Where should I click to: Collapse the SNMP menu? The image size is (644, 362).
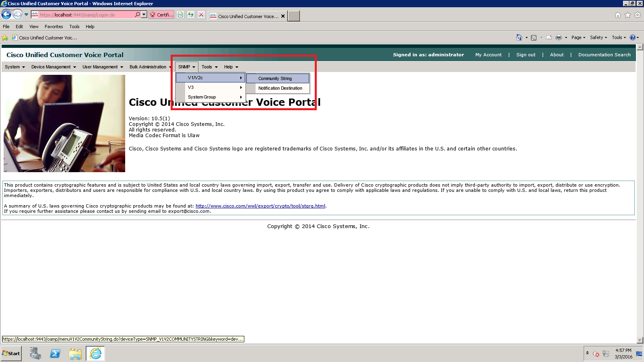coord(187,67)
